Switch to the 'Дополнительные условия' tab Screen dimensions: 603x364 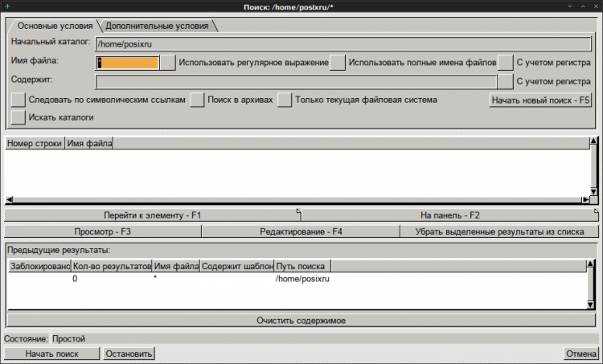point(157,26)
